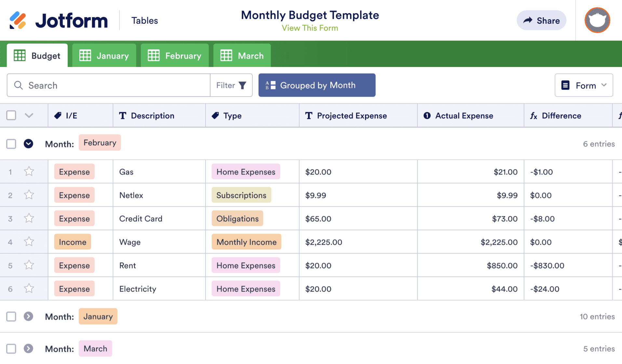Check the February month group checkbox
This screenshot has width=622, height=364.
click(11, 144)
